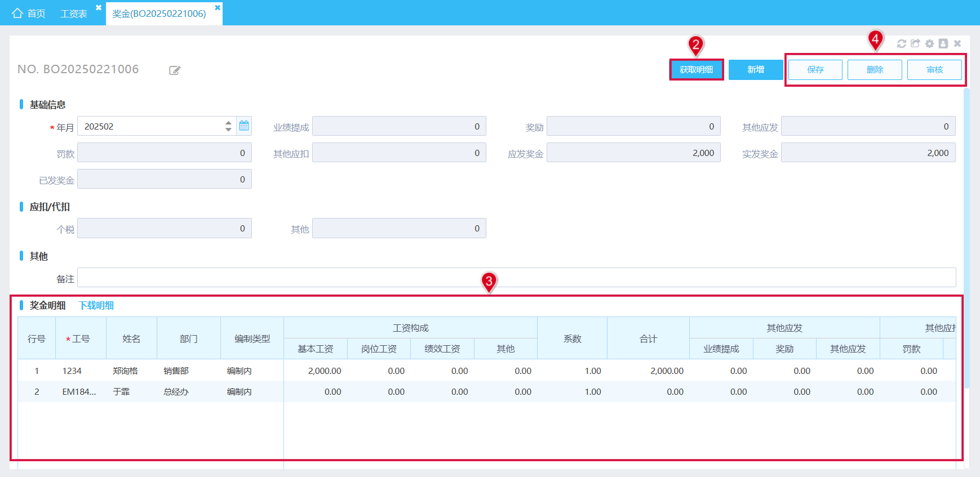The width and height of the screenshot is (980, 477).
Task: Click the 工号 column header
Action: tap(81, 338)
